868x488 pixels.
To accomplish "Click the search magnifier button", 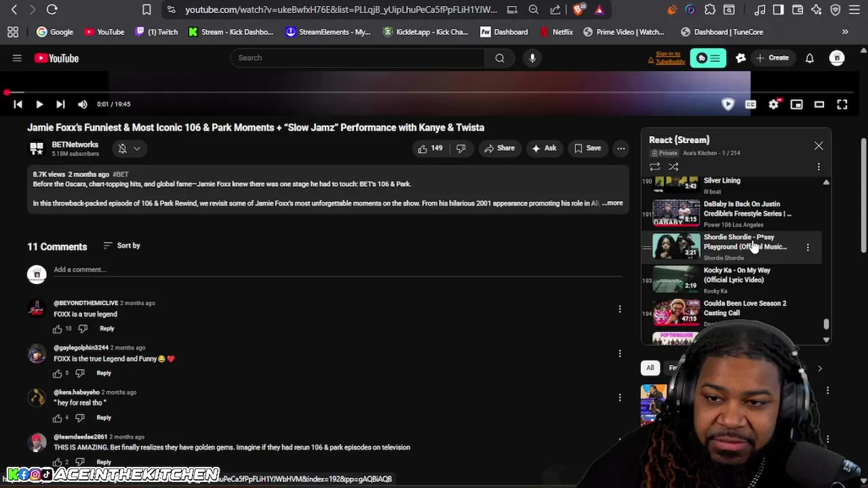I will coord(500,58).
